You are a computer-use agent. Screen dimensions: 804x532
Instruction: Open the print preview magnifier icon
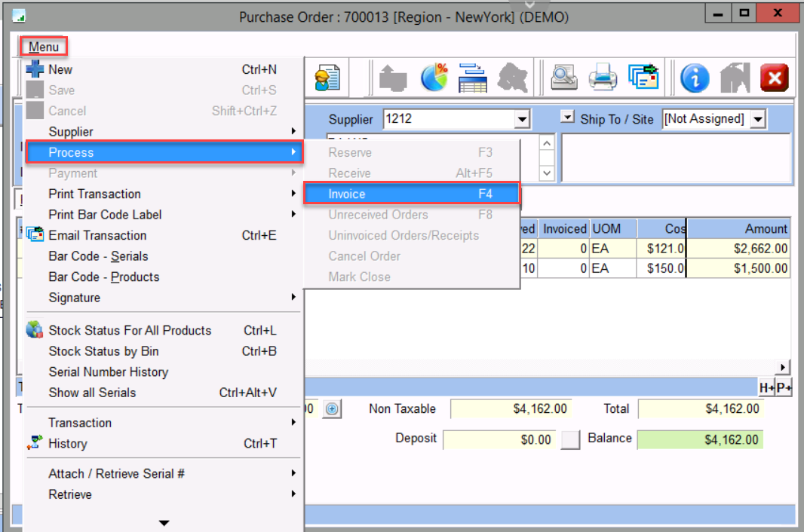(563, 78)
